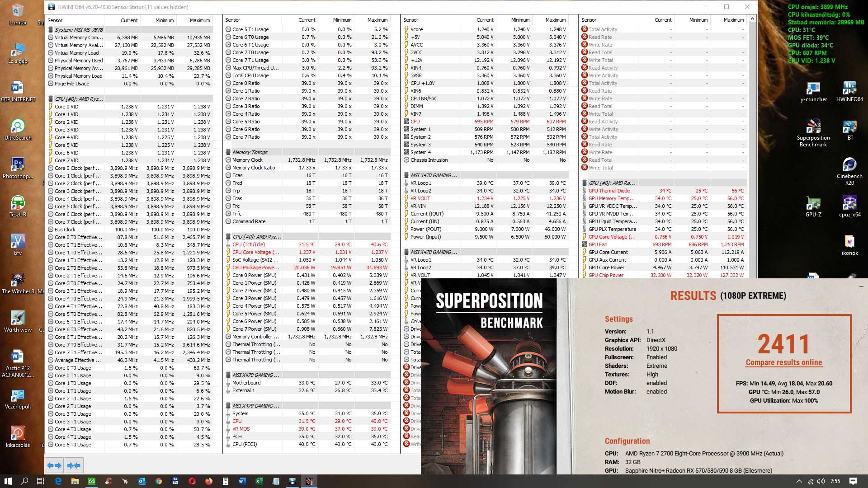868x488 pixels.
Task: Select the UltraSearch desktop shortcut
Action: (x=18, y=130)
